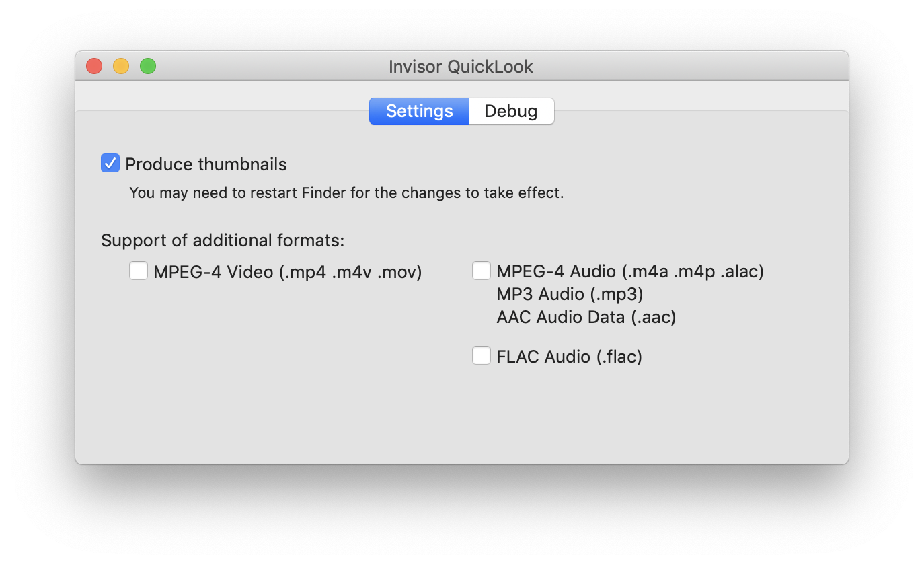Click the Produce thumbnails label text
Image resolution: width=924 pixels, height=564 pixels.
coord(206,164)
